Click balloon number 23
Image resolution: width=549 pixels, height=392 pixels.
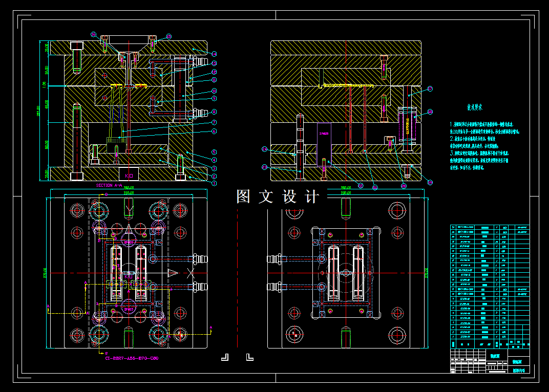point(264,167)
